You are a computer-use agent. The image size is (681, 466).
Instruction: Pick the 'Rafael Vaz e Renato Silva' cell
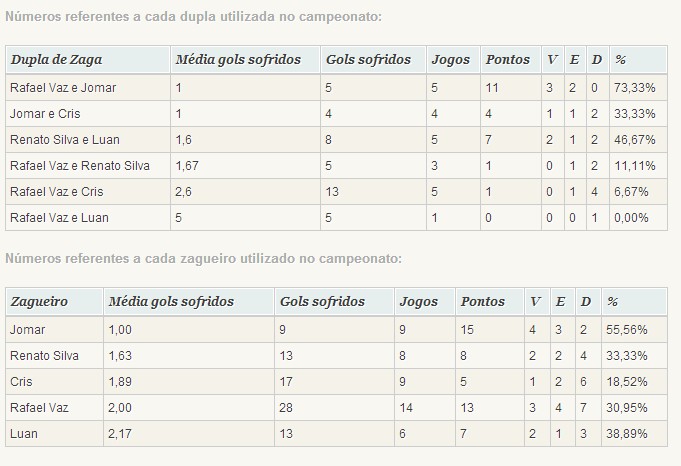(x=80, y=166)
